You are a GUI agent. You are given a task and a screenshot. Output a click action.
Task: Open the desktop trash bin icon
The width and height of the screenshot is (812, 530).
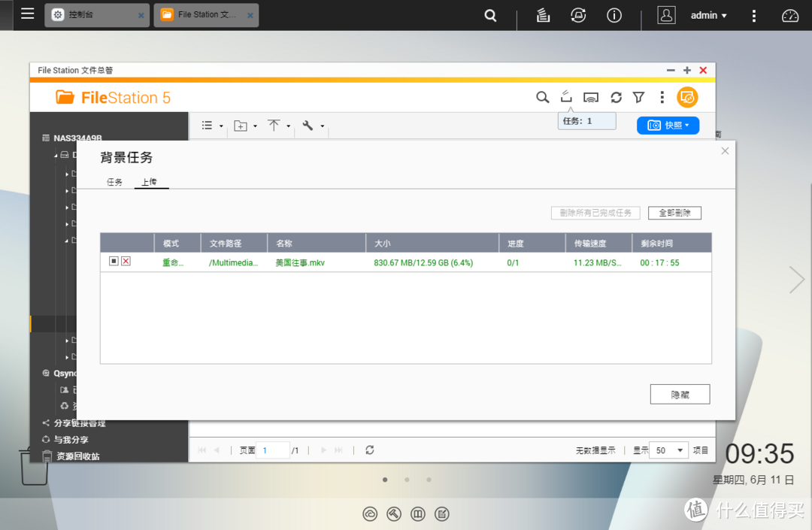click(x=33, y=467)
